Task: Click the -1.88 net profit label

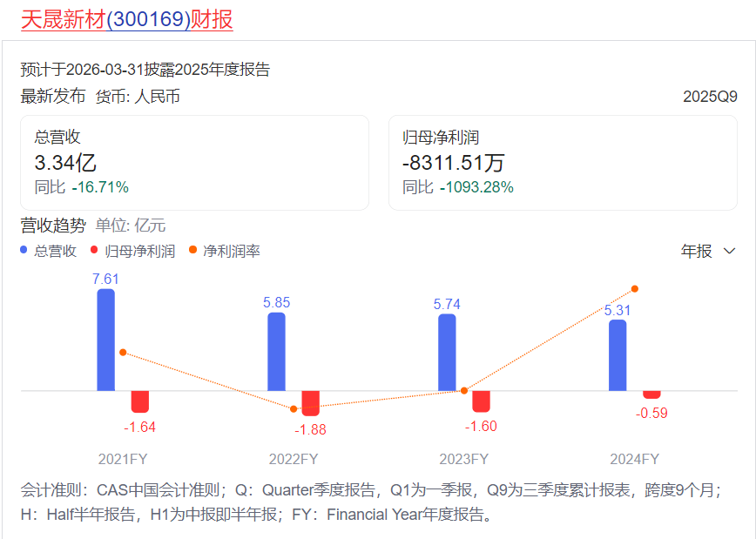Action: [310, 429]
